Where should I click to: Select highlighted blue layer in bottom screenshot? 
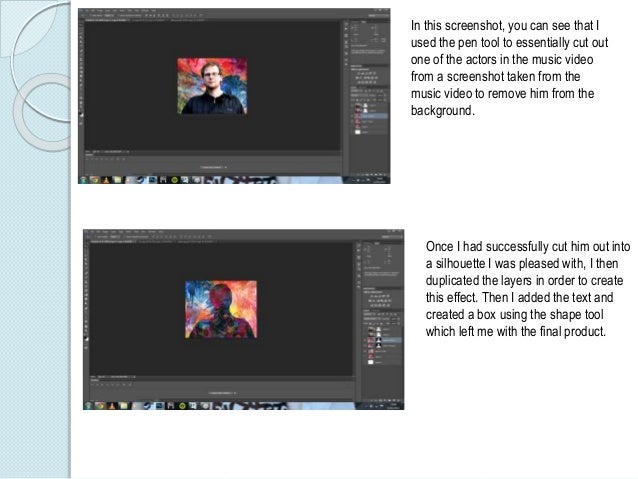point(382,340)
